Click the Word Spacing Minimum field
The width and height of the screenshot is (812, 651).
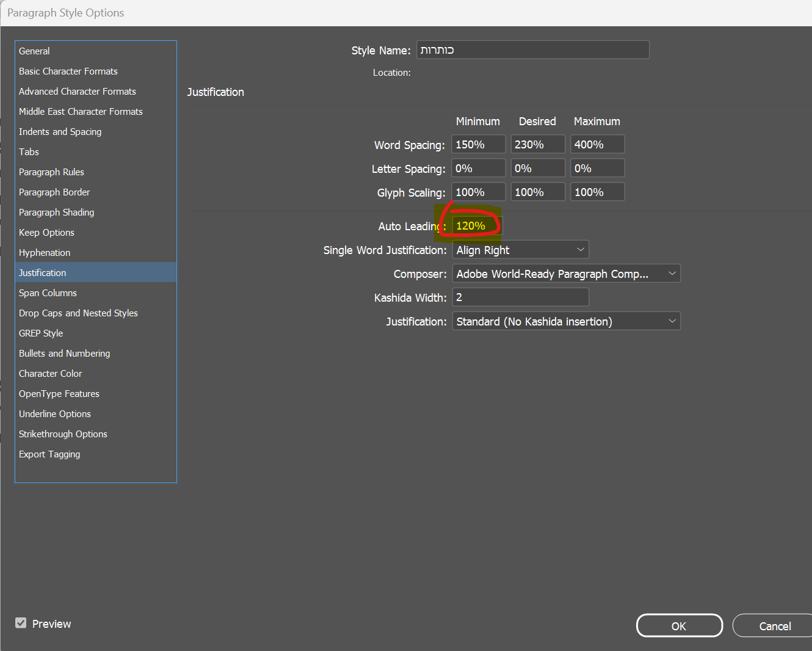[x=479, y=145]
